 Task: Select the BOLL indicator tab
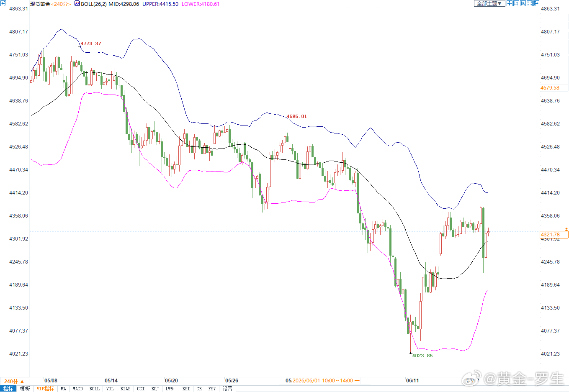pyautogui.click(x=95, y=389)
